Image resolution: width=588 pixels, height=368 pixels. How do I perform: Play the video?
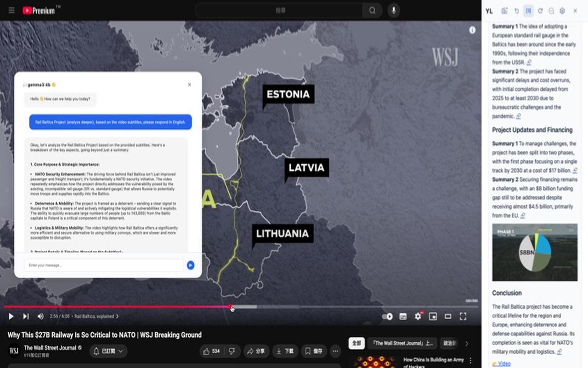(11, 316)
